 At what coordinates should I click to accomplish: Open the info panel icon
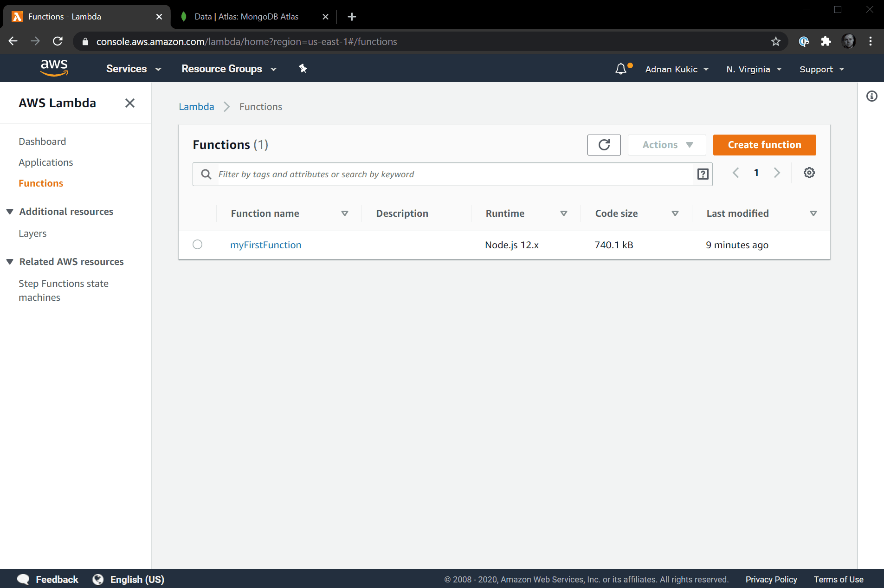click(x=871, y=96)
